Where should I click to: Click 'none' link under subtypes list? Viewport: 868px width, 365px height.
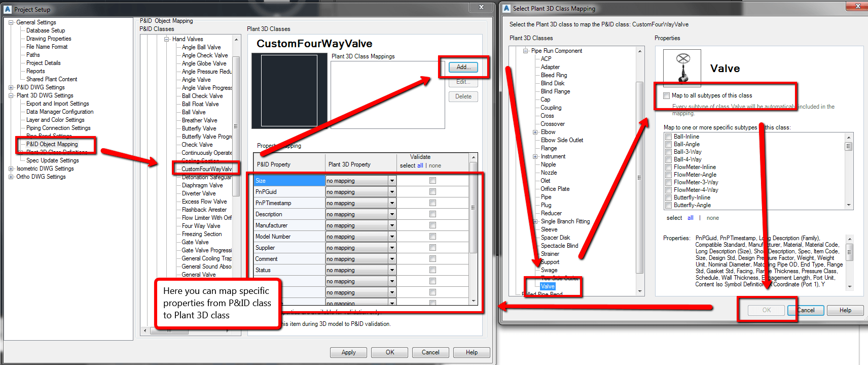point(713,218)
